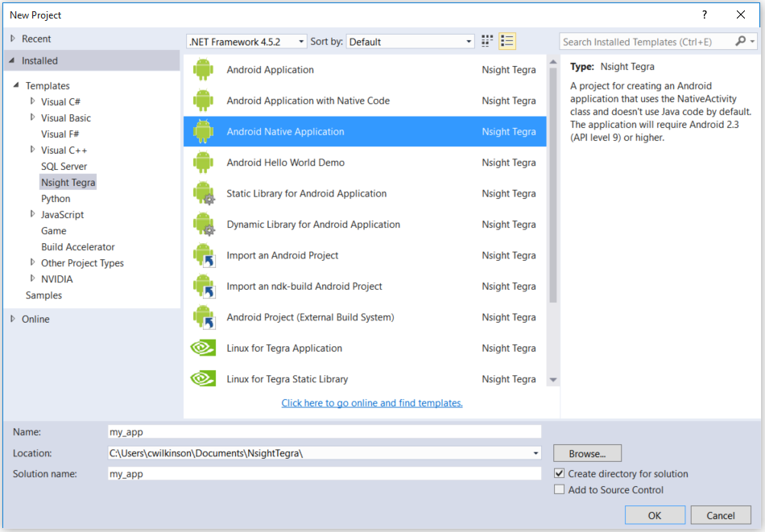
Task: Select Python in templates tree
Action: coord(56,199)
